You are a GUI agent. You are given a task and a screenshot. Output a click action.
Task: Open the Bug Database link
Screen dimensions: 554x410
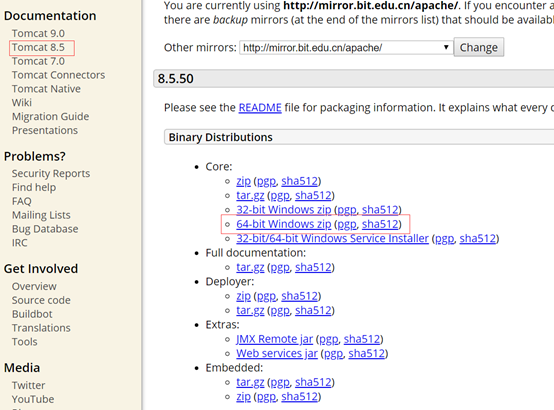[x=45, y=229]
